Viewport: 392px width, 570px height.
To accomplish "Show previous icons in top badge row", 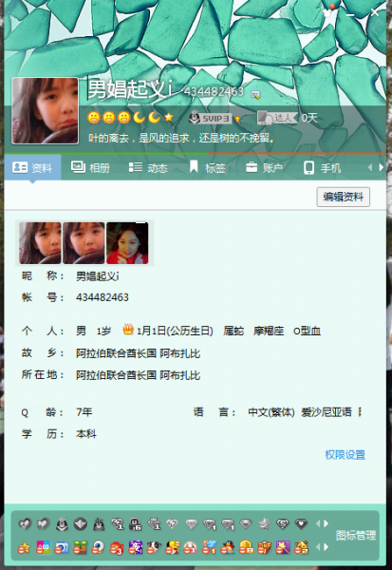I will pos(318,523).
